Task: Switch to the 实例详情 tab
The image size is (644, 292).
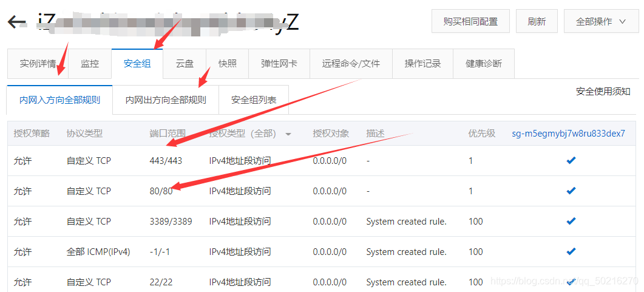Action: (x=38, y=64)
